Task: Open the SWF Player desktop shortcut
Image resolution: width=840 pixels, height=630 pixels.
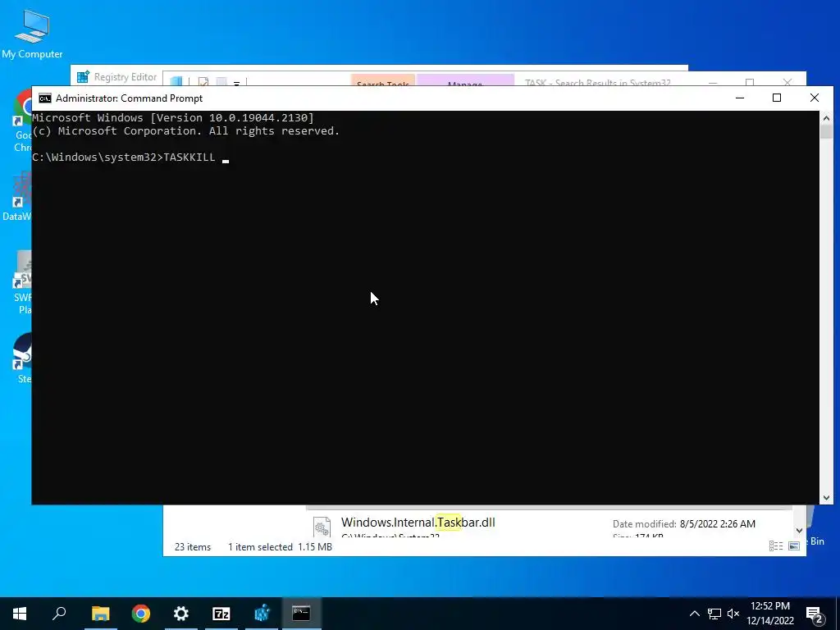Action: [22, 282]
